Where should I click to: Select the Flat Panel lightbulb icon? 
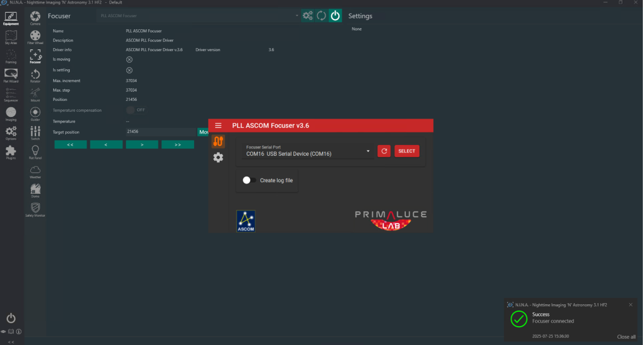35,152
